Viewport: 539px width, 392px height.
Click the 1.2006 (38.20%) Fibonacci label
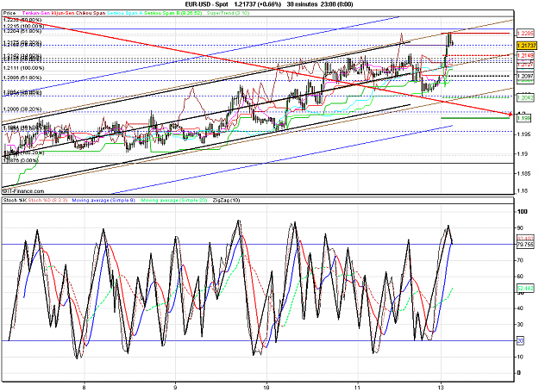click(22, 109)
